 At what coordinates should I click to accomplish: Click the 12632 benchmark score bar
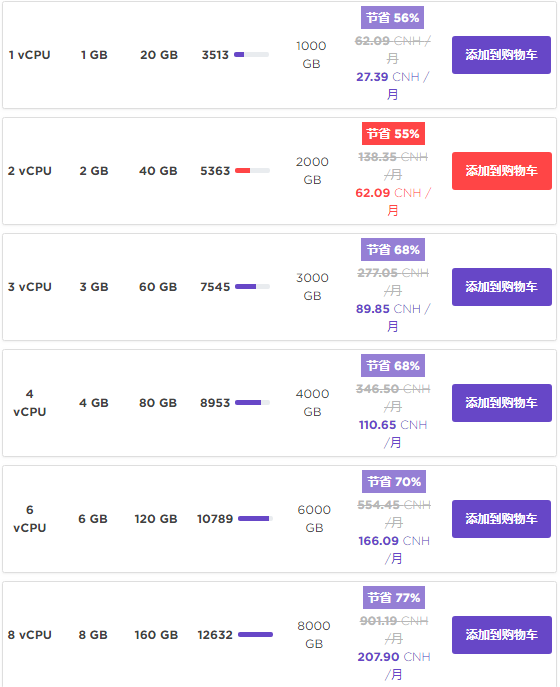pos(255,634)
